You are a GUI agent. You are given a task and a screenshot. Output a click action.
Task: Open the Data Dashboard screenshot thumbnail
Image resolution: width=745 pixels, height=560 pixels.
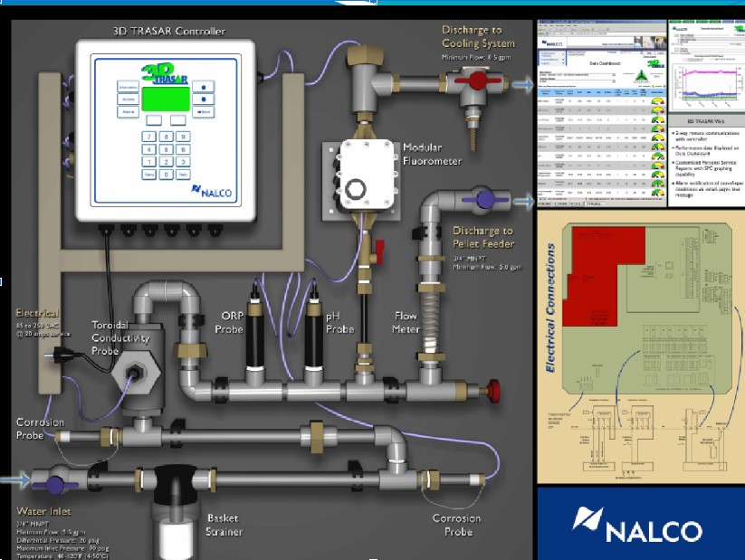coord(601,113)
